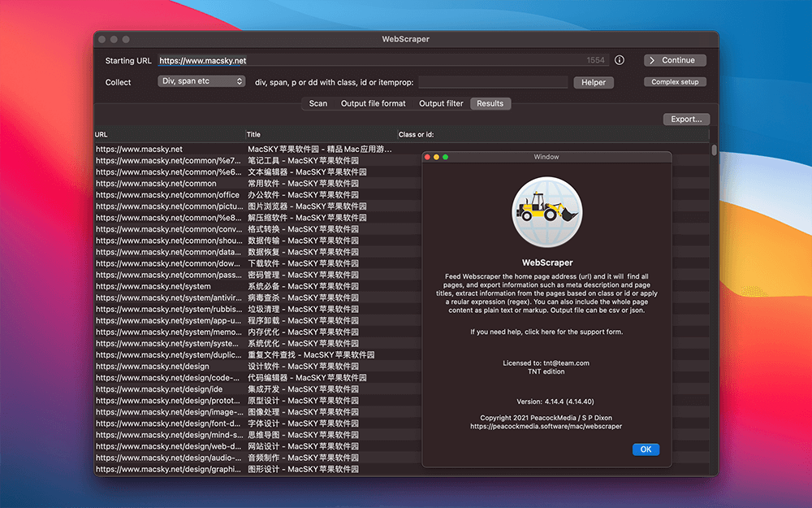Click the Continue button
Screen dimensions: 812x508
675,60
